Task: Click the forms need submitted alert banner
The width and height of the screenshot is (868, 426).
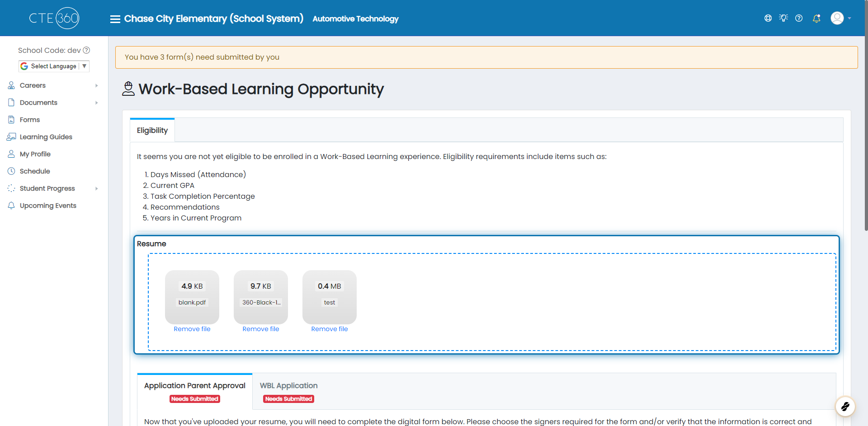Action: pyautogui.click(x=486, y=57)
